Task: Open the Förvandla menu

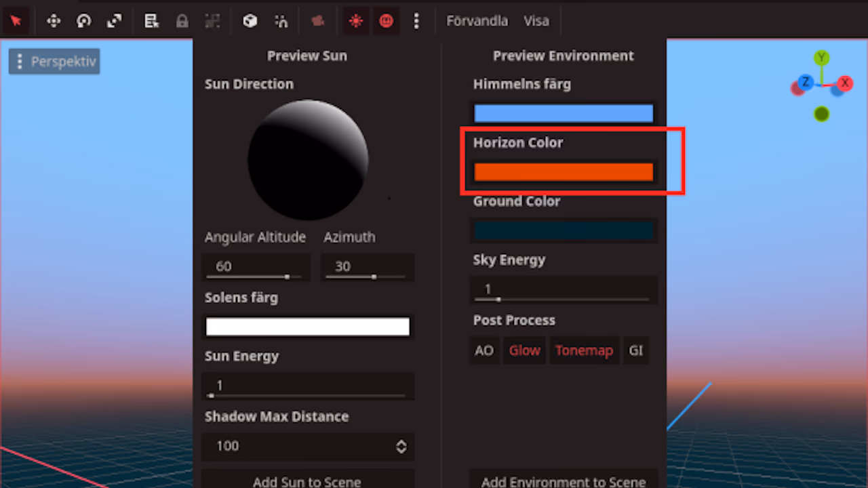Action: [477, 21]
